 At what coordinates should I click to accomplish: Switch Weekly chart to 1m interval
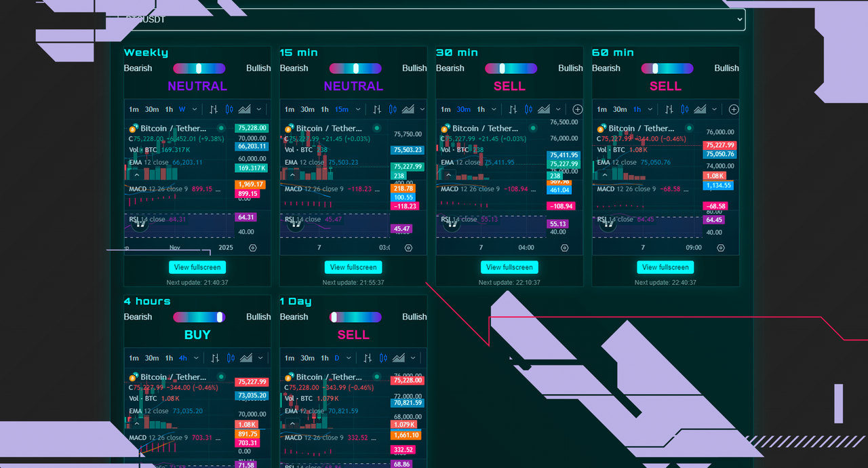134,109
